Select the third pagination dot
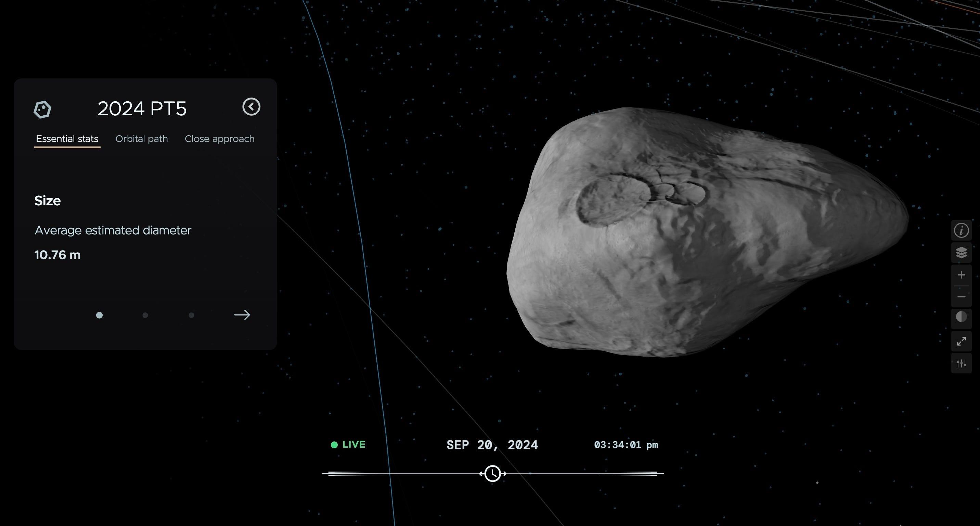The height and width of the screenshot is (526, 980). [191, 315]
